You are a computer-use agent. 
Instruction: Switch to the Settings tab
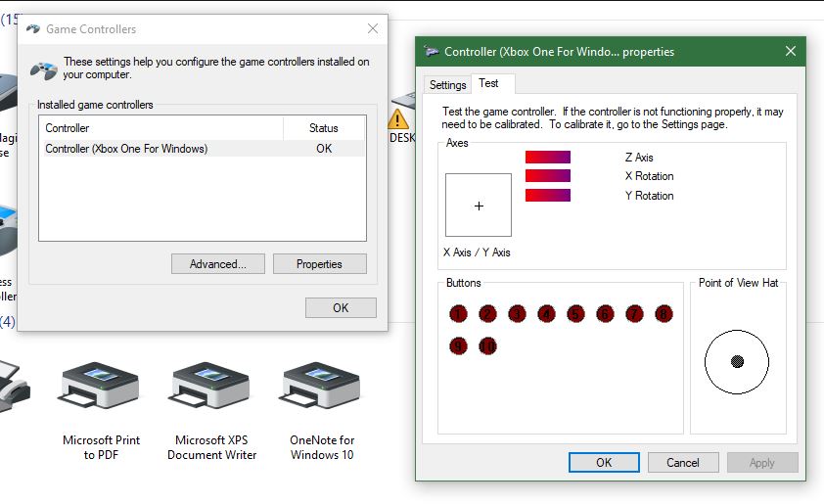[448, 84]
